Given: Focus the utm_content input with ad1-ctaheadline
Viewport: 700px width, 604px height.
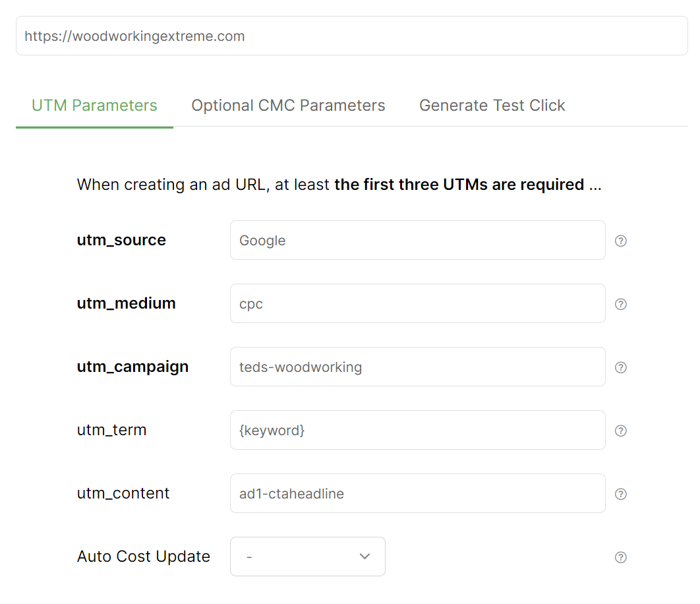Looking at the screenshot, I should point(417,494).
